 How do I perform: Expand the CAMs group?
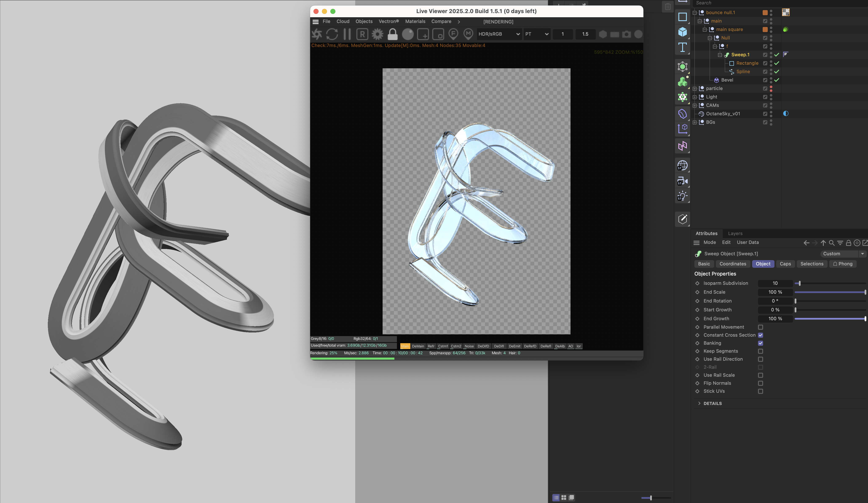pyautogui.click(x=695, y=105)
